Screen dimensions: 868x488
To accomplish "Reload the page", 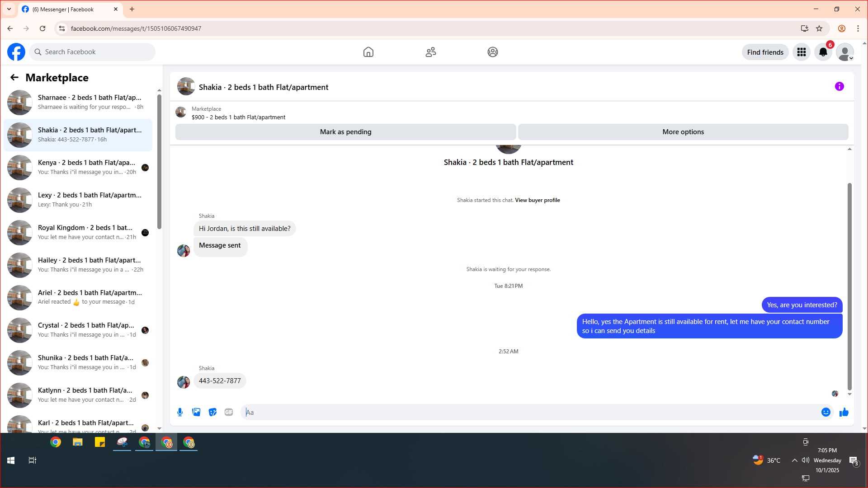I will (x=42, y=28).
